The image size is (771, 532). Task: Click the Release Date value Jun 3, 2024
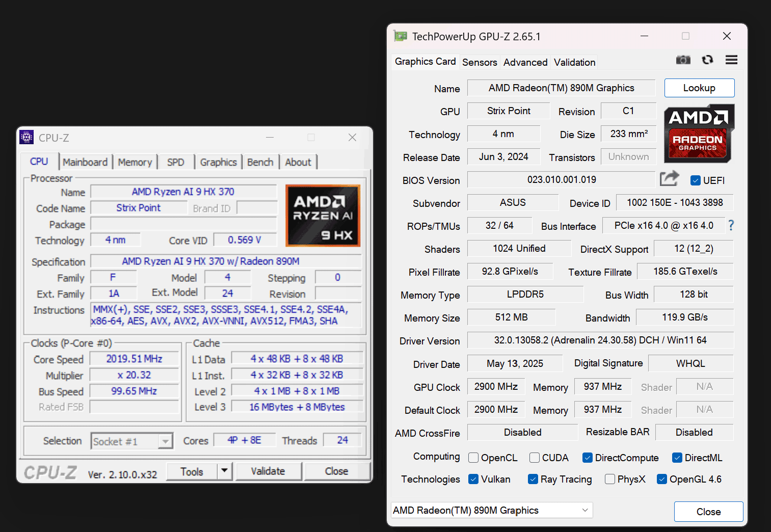coord(503,156)
